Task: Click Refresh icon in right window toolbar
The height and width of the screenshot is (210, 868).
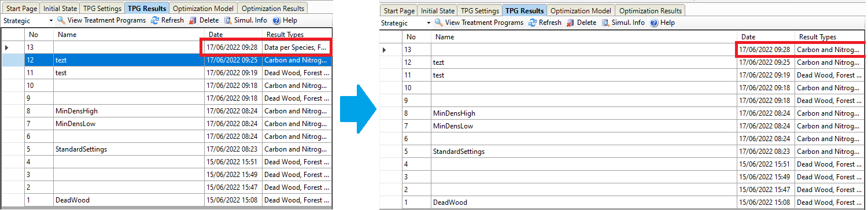Action: coord(533,23)
